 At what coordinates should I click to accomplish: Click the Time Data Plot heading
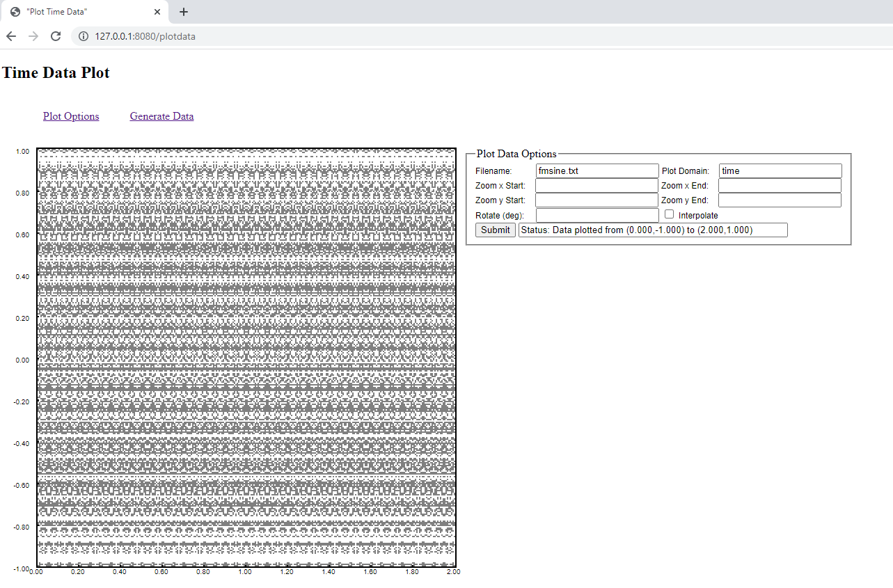click(56, 72)
